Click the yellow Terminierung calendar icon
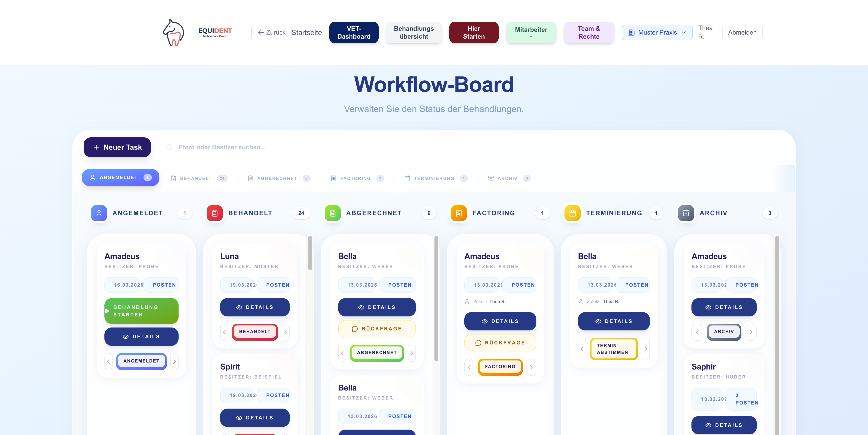The width and height of the screenshot is (868, 435). pyautogui.click(x=572, y=213)
